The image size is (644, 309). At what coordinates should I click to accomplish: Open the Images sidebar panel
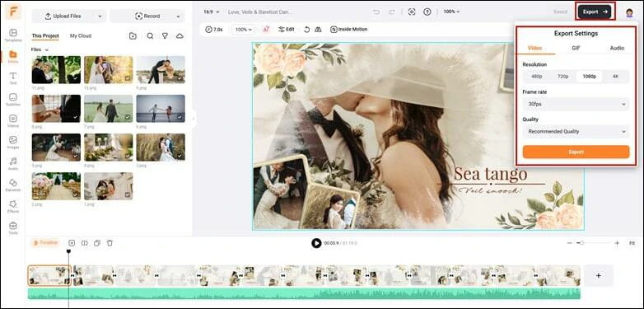(x=13, y=143)
